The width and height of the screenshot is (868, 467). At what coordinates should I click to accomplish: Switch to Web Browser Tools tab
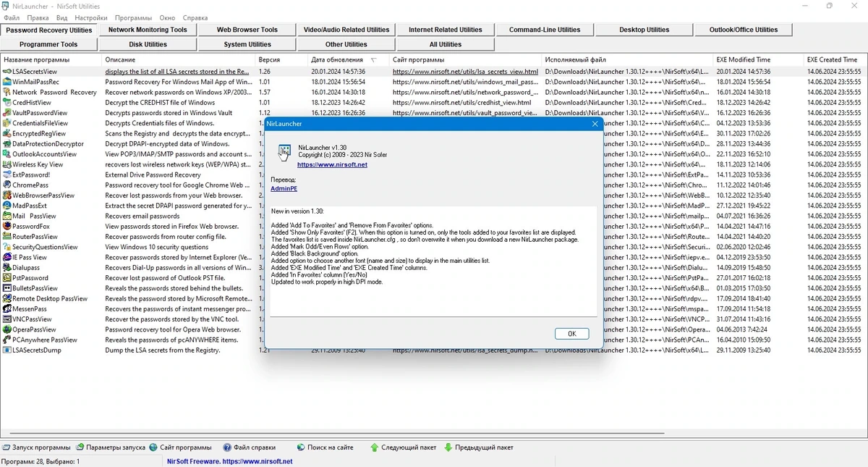pyautogui.click(x=247, y=30)
